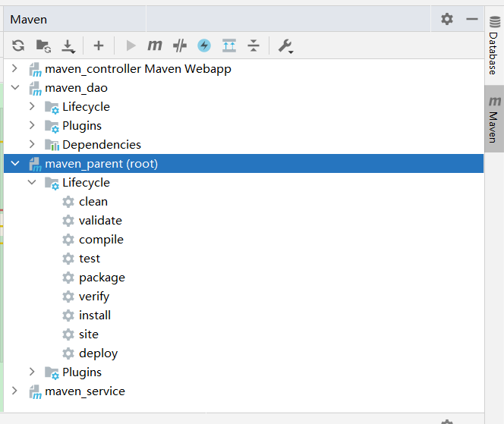Select the clean lifecycle goal

pyautogui.click(x=93, y=202)
